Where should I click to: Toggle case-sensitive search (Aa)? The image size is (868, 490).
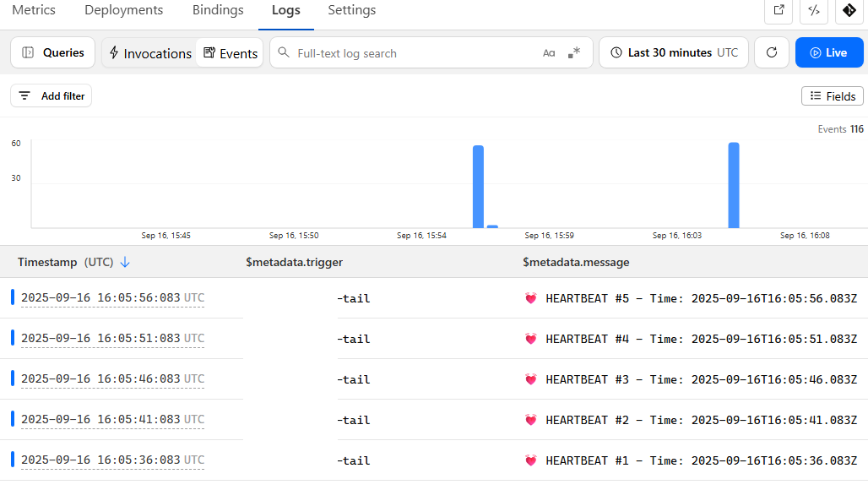tap(549, 53)
